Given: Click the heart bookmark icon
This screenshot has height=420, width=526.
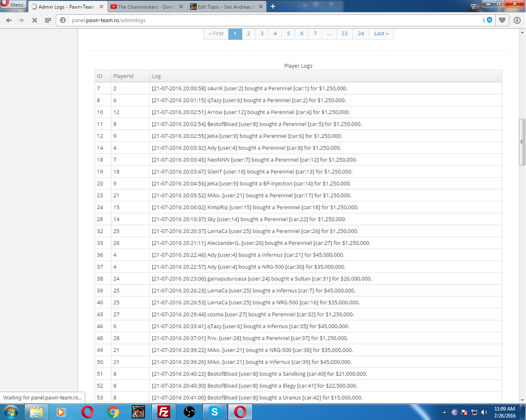Looking at the screenshot, I should [x=502, y=20].
